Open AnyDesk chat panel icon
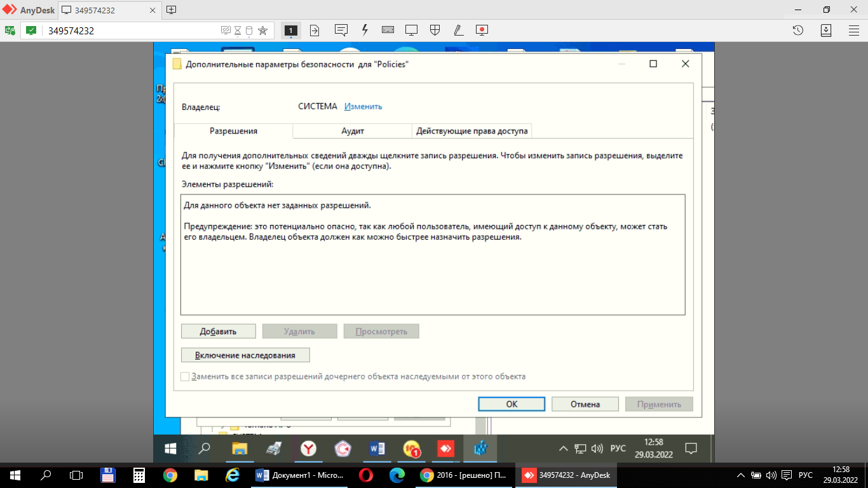Image resolution: width=868 pixels, height=488 pixels. 341,30
